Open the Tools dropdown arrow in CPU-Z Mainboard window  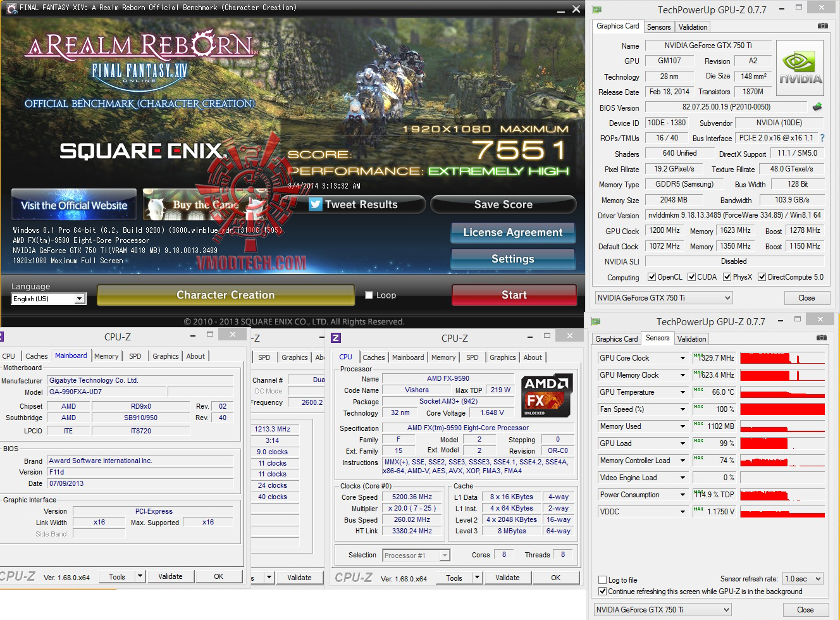pyautogui.click(x=140, y=576)
